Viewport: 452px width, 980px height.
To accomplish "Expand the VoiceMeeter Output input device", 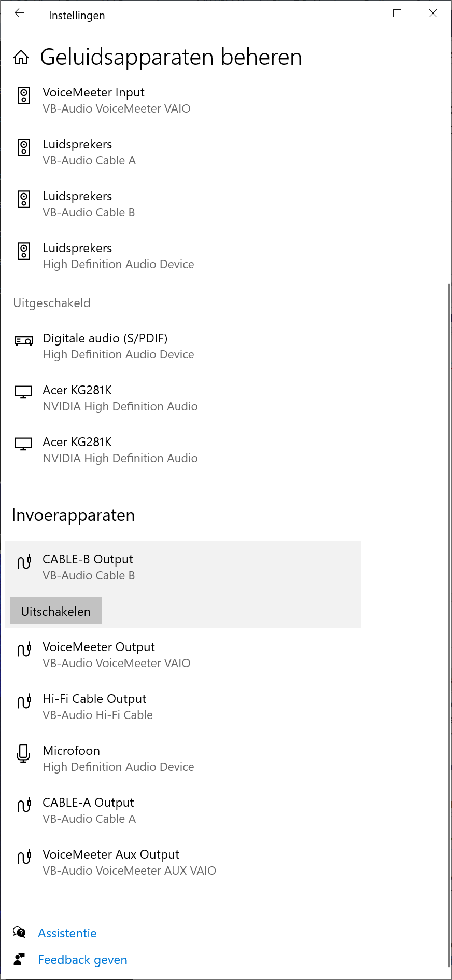I will click(116, 655).
